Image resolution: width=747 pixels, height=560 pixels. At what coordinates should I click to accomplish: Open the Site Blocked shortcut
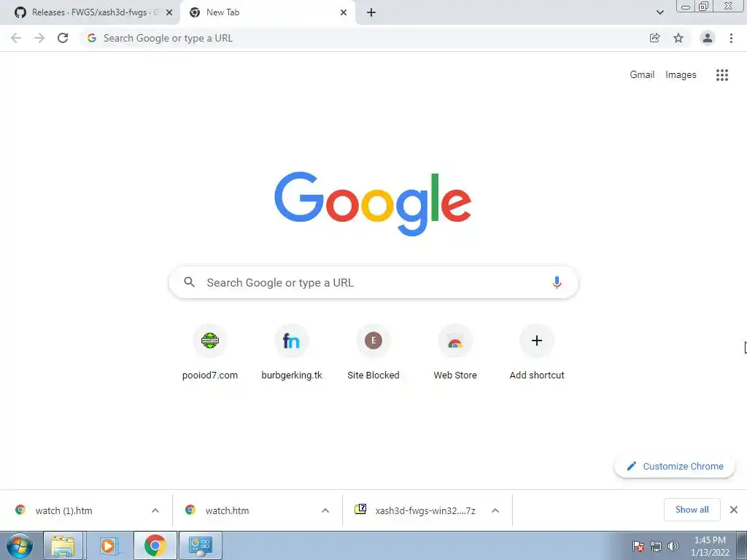pos(373,352)
